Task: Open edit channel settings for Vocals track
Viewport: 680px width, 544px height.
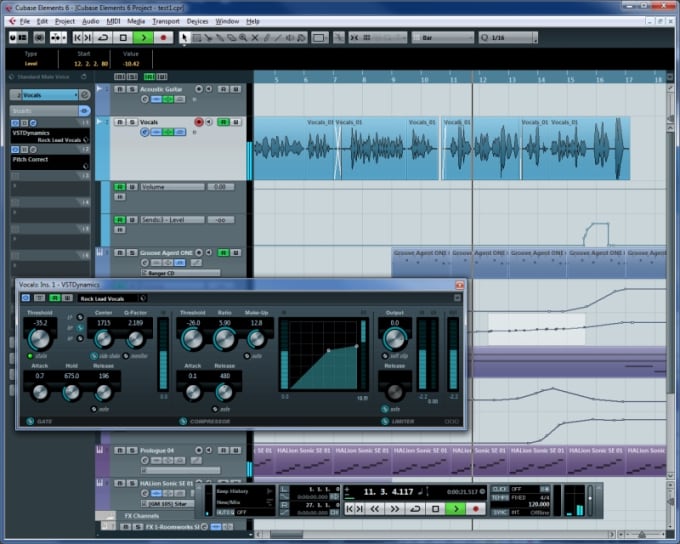Action: (144, 132)
